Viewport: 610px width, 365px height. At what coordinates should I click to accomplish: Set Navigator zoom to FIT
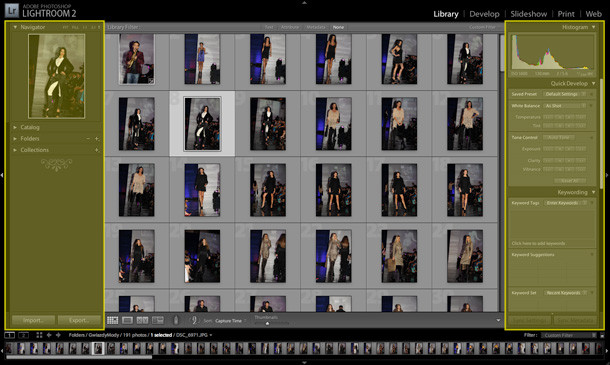(x=65, y=27)
